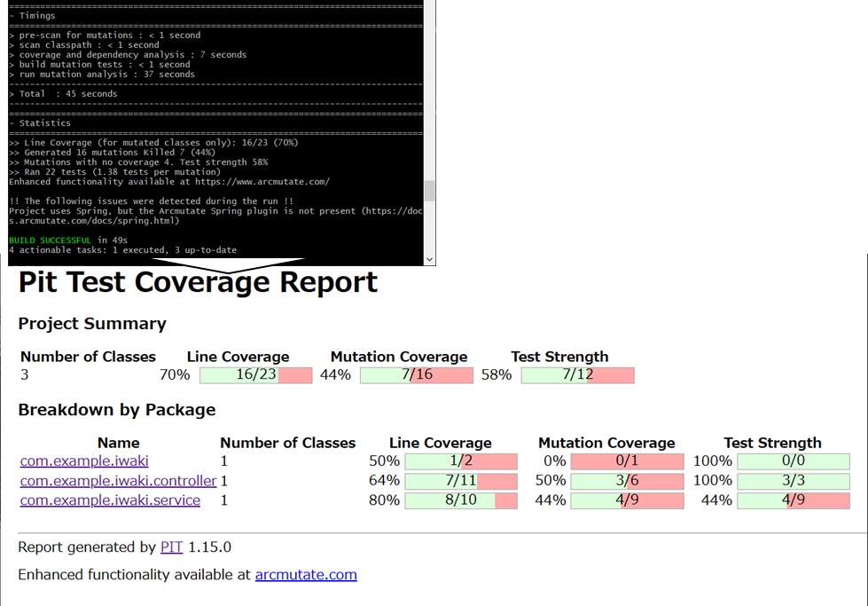Visit the arcmutate.com link
Viewport: 868px width, 606px height.
306,574
